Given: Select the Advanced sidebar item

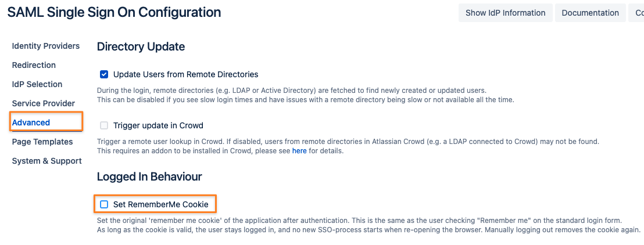Looking at the screenshot, I should point(31,123).
